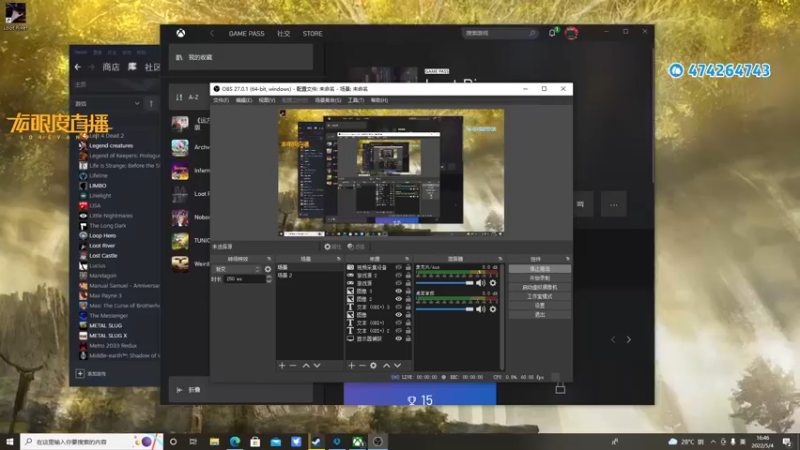The image size is (800, 450).
Task: Click the 滤镜 filters button above docks
Action: click(356, 246)
